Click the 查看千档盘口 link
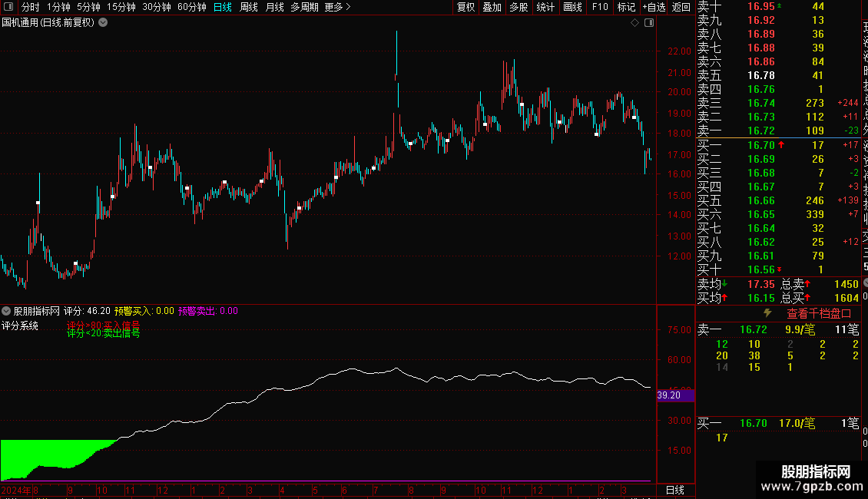This screenshot has height=499, width=868. (819, 314)
